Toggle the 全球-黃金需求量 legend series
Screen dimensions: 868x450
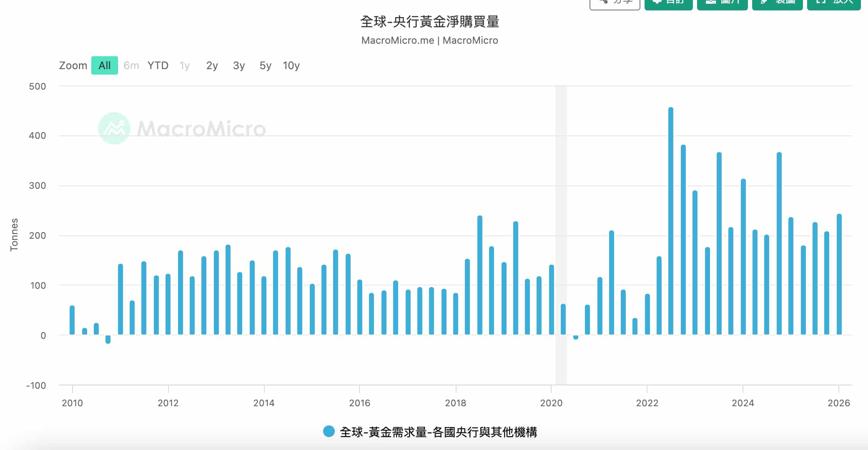(430, 432)
